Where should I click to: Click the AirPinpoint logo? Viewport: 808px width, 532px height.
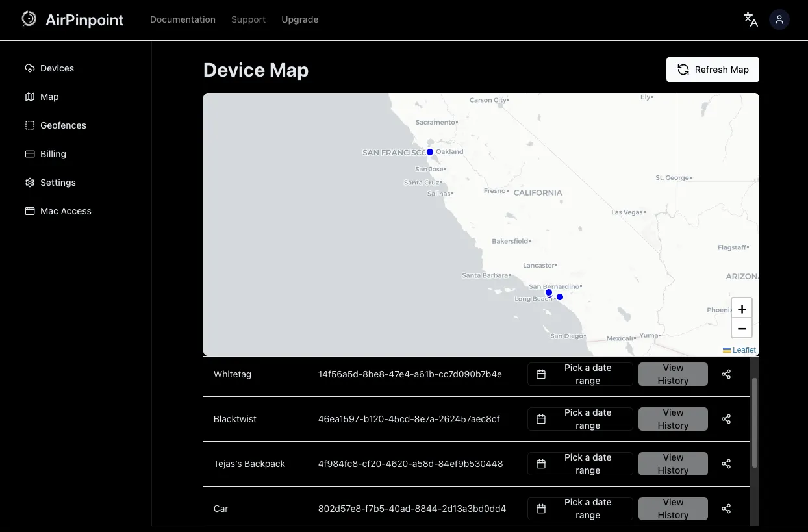pyautogui.click(x=72, y=19)
